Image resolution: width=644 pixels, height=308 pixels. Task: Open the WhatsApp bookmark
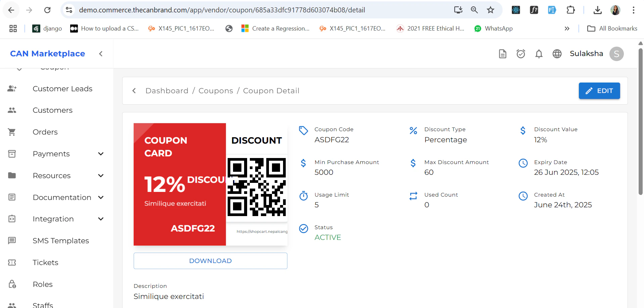[x=493, y=29]
